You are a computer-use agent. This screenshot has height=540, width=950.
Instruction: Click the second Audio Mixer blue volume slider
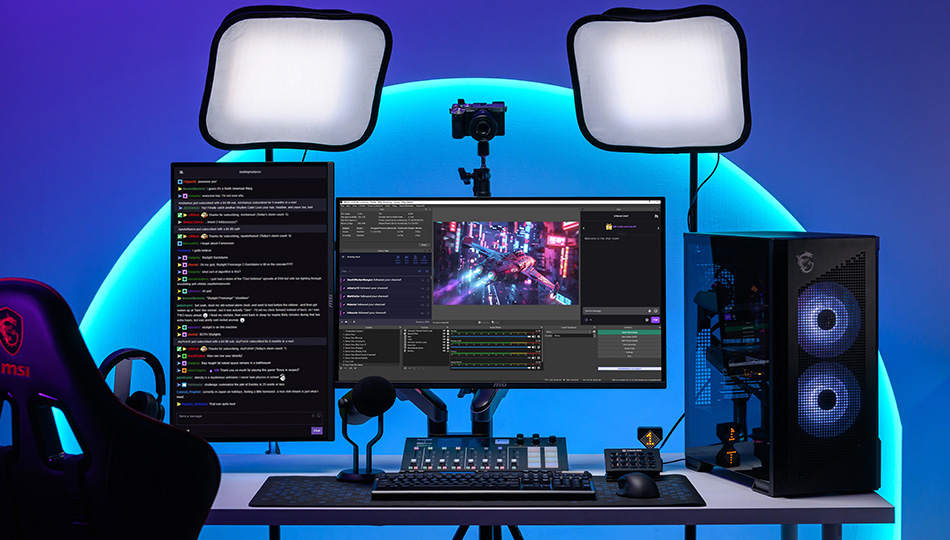489,347
